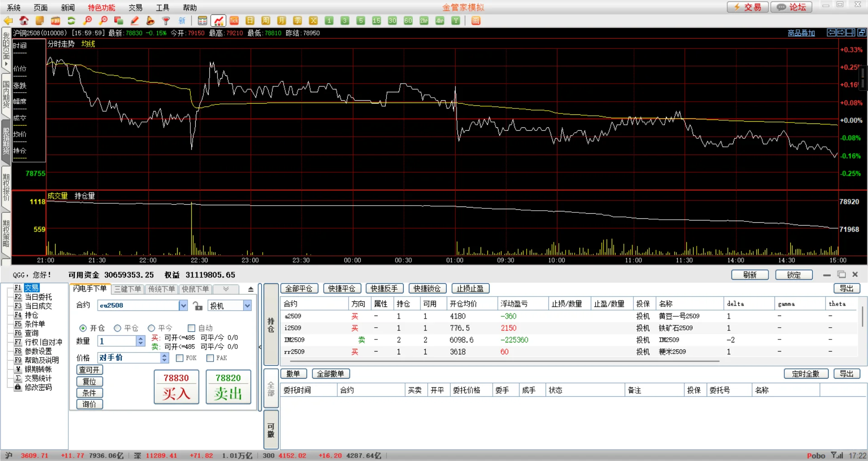
Task: Select the quarterly K-line period icon 季
Action: pos(297,21)
